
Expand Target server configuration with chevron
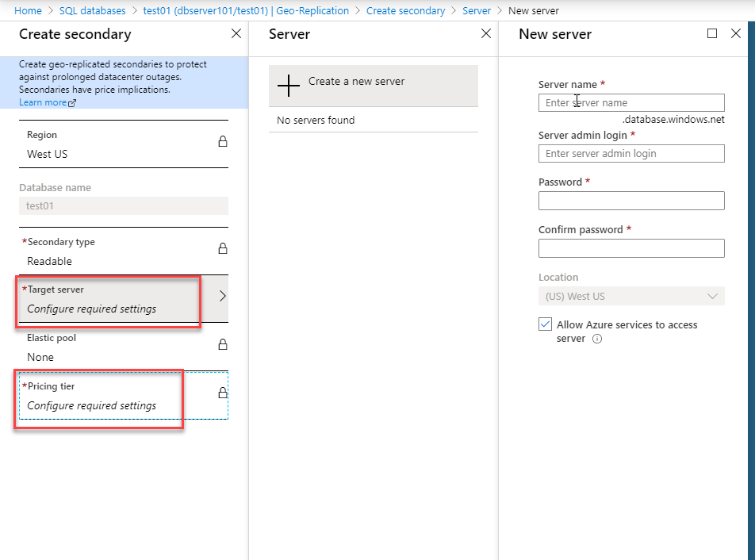pyautogui.click(x=222, y=296)
